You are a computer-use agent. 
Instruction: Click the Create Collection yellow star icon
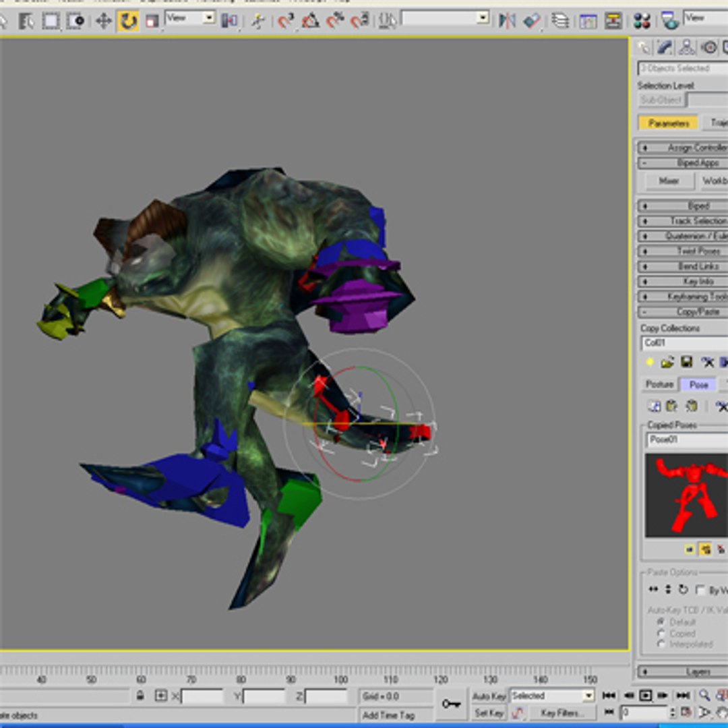click(650, 362)
